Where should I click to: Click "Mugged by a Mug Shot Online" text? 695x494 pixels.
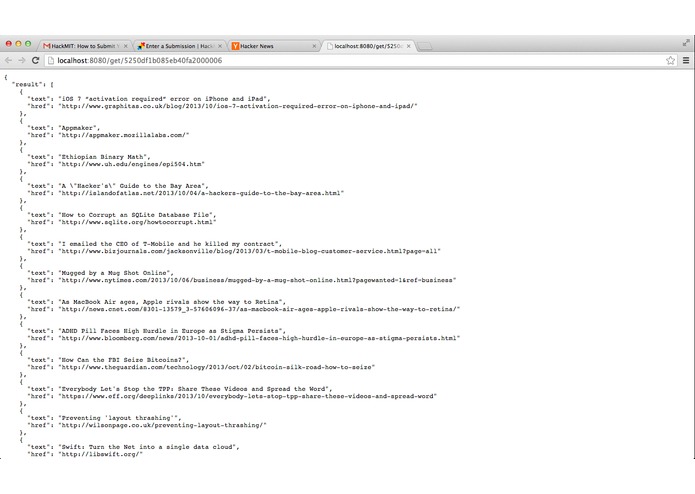click(x=114, y=273)
